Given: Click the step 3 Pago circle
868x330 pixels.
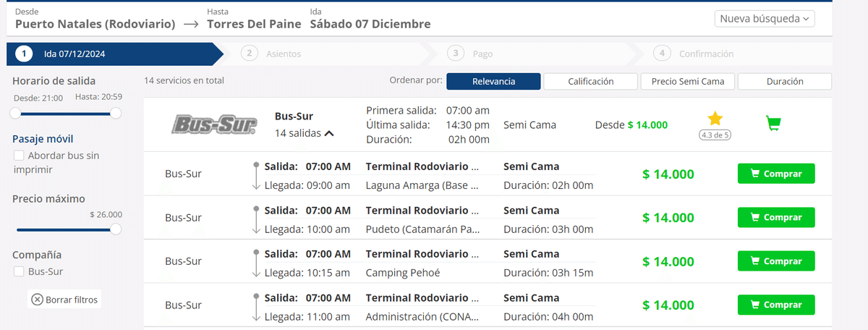Looking at the screenshot, I should click(456, 54).
